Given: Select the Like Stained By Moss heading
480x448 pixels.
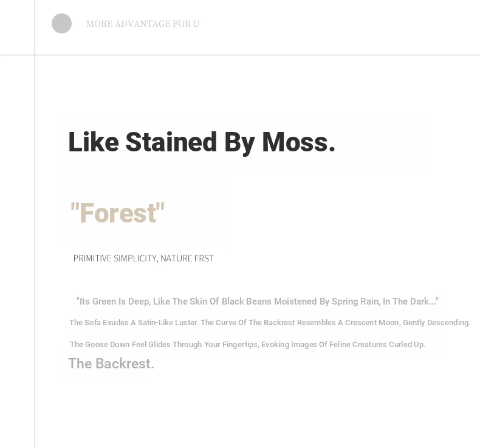Looking at the screenshot, I should point(202,142).
